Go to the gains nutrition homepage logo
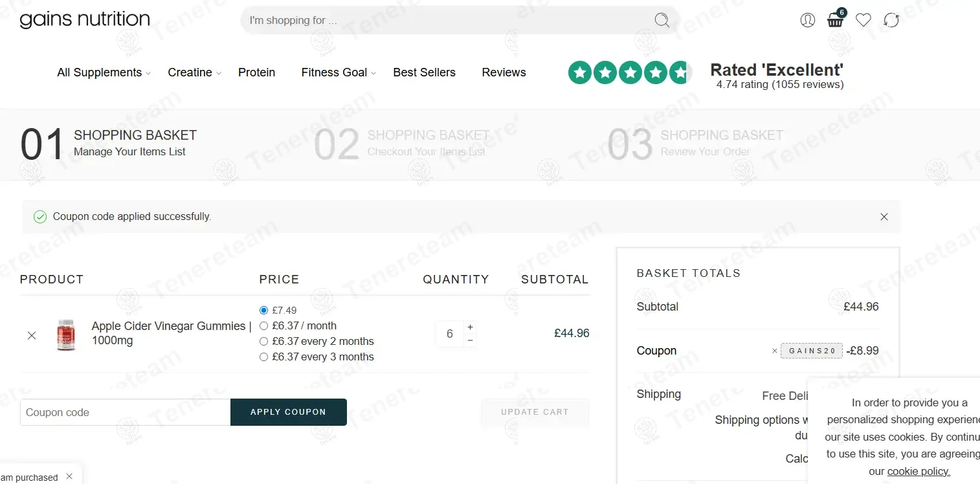 click(x=85, y=20)
